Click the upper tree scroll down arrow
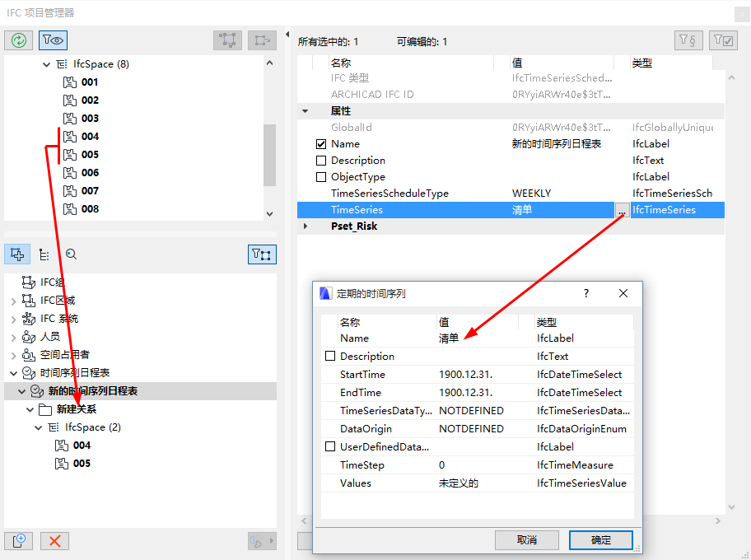 coord(269,214)
